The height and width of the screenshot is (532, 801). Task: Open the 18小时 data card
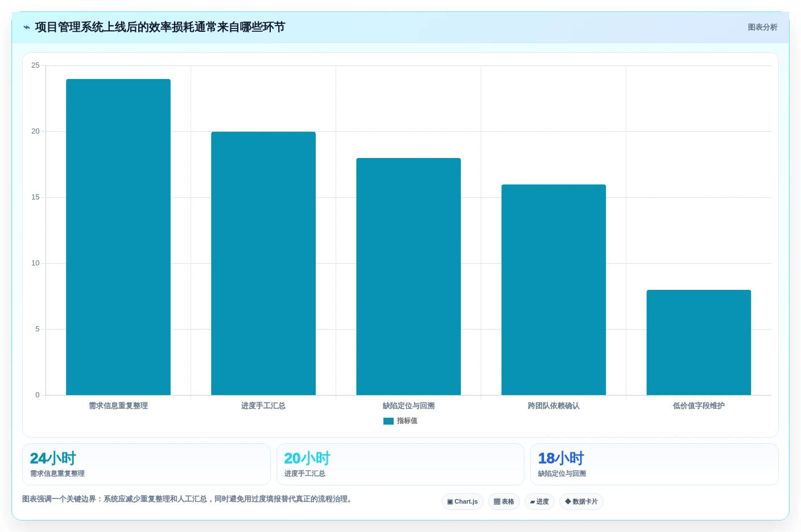coord(654,464)
